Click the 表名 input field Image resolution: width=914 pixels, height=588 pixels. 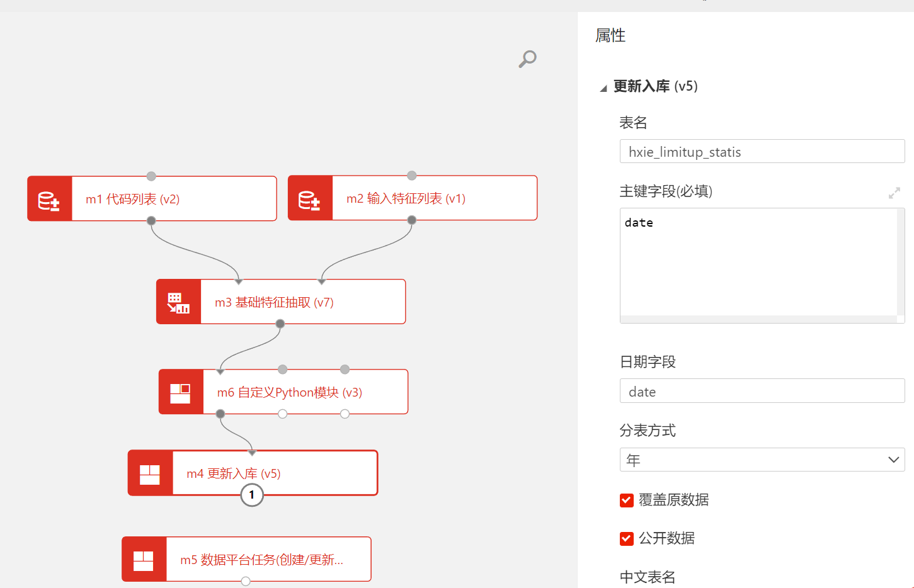point(762,152)
